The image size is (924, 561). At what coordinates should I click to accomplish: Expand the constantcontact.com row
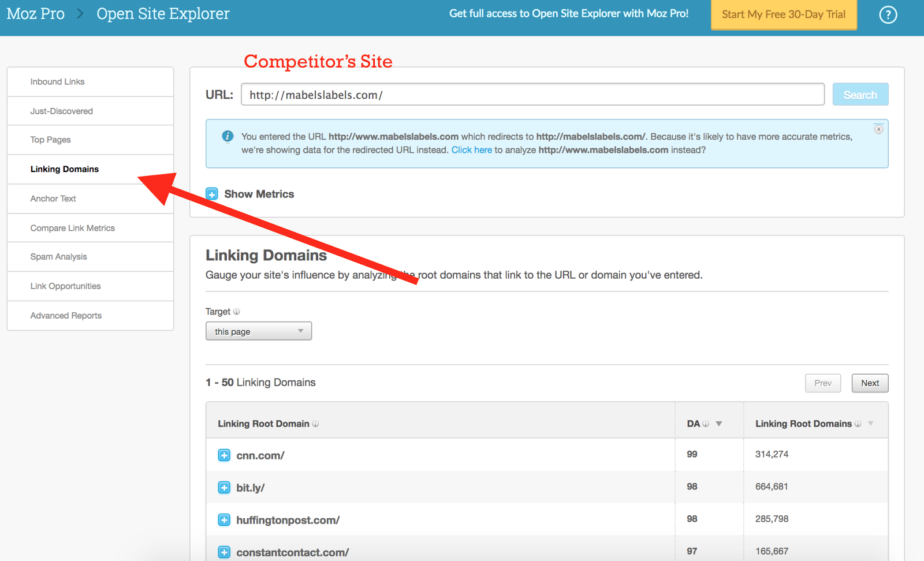(x=224, y=552)
